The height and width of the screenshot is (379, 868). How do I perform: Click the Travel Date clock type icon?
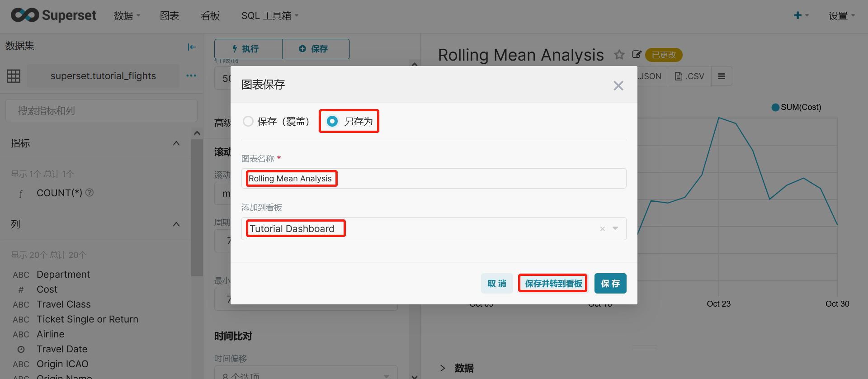pyautogui.click(x=21, y=350)
